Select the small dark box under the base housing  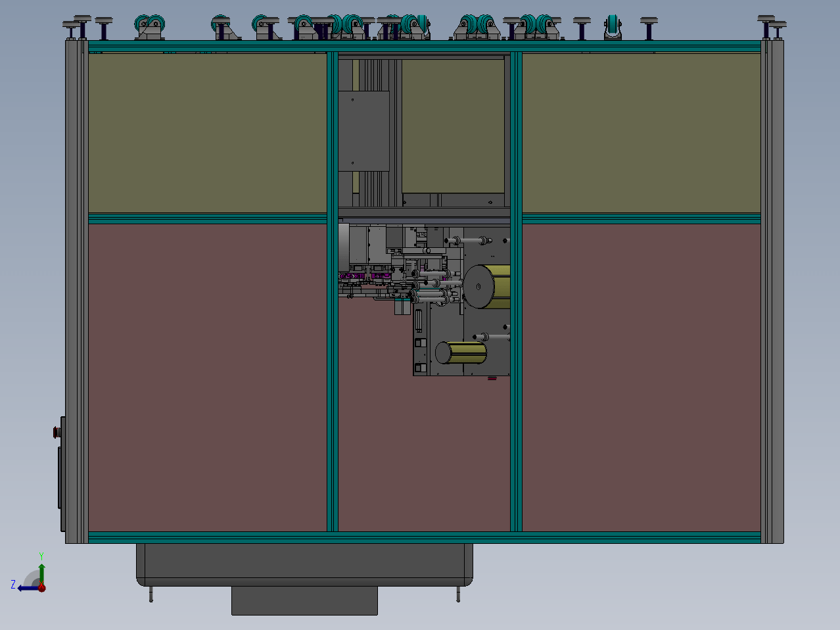(x=304, y=600)
